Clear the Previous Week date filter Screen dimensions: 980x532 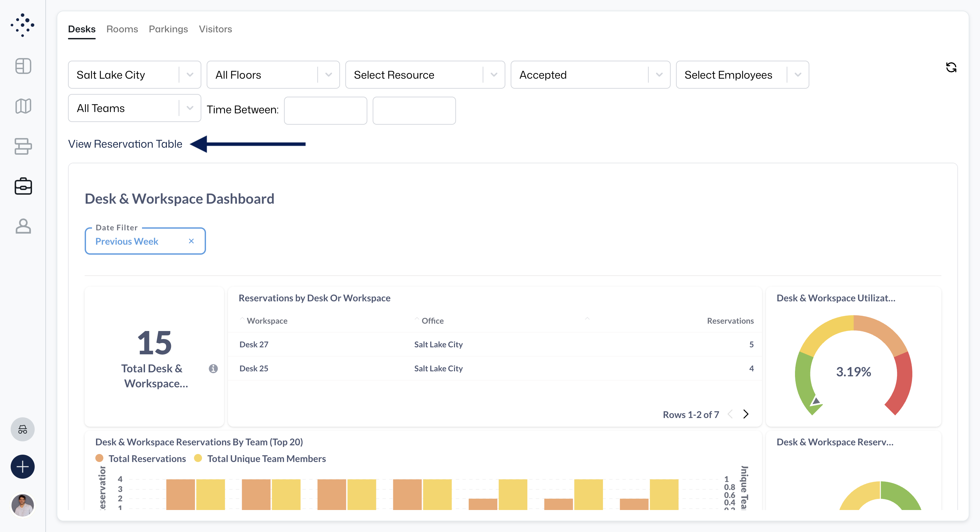point(191,241)
